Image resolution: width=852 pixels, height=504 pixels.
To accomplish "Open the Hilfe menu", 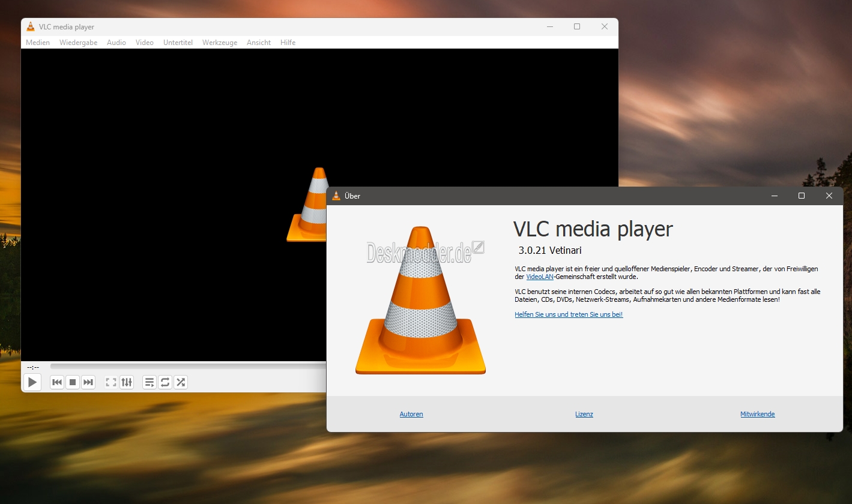I will 288,43.
